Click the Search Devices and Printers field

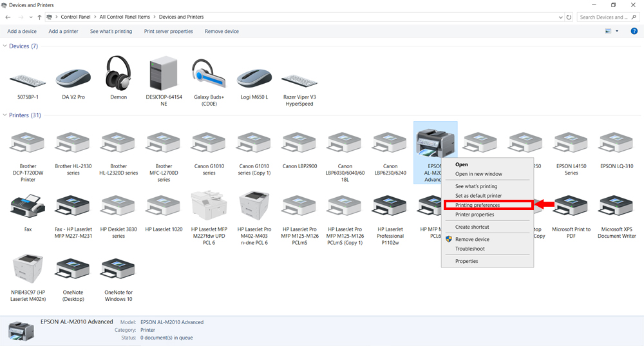[x=604, y=17]
